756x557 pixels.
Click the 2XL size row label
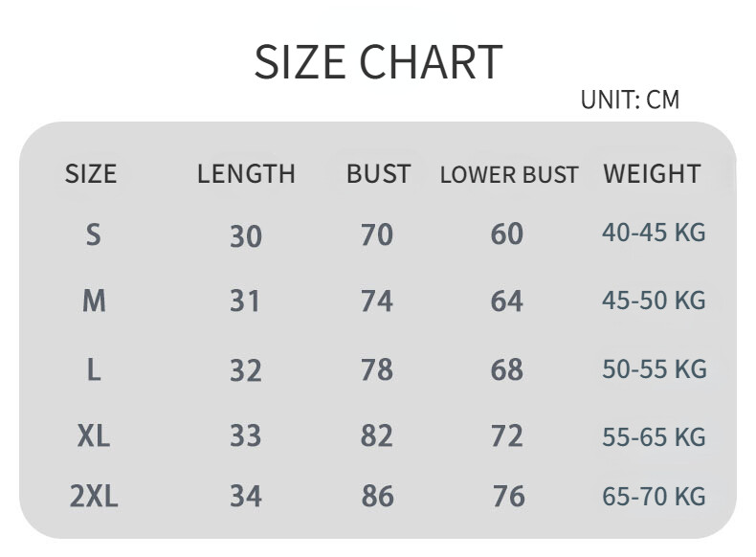click(x=94, y=497)
